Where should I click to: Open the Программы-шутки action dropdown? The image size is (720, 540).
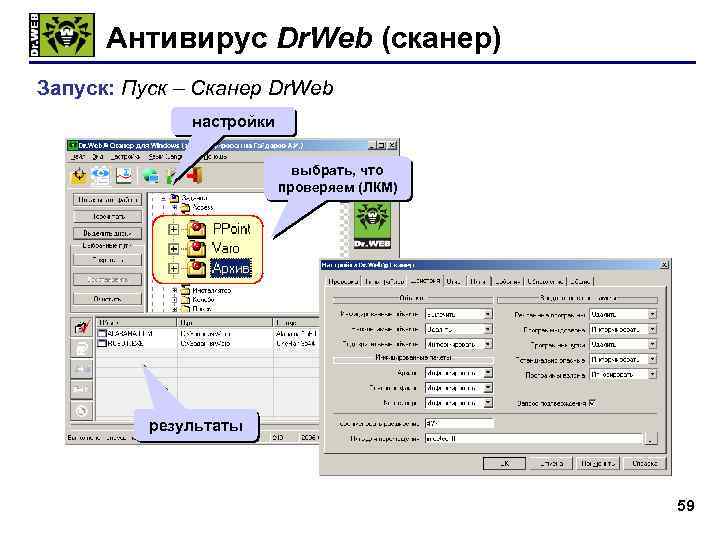tap(623, 344)
